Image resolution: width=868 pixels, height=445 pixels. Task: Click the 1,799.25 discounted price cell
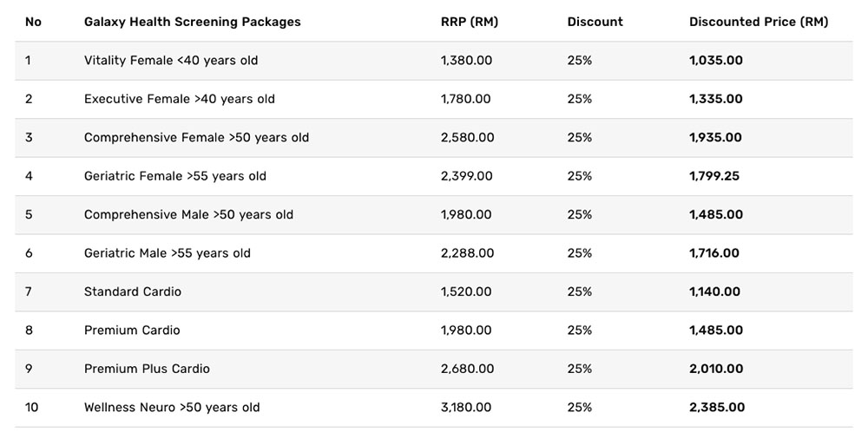click(x=714, y=176)
